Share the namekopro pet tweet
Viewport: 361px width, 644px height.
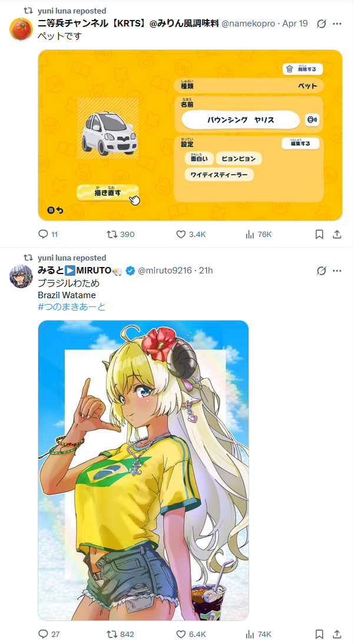pos(337,234)
